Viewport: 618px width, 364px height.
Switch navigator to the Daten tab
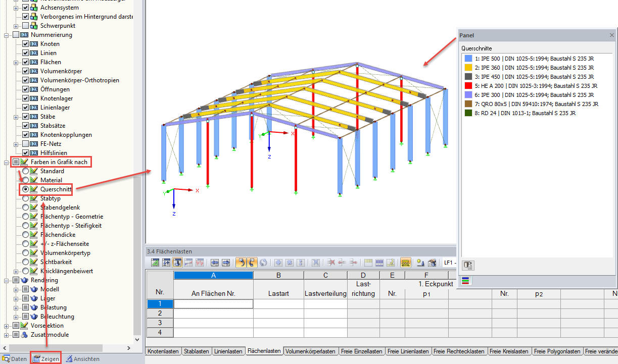[15, 359]
